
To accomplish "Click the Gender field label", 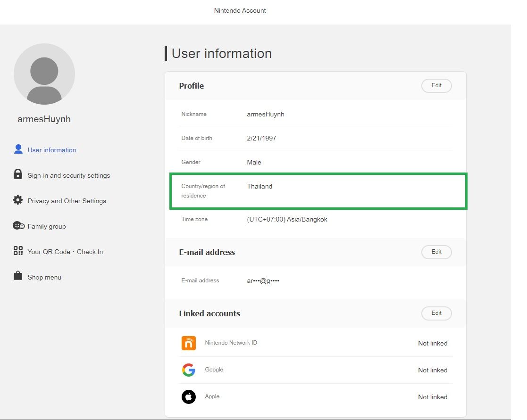I will (x=191, y=162).
